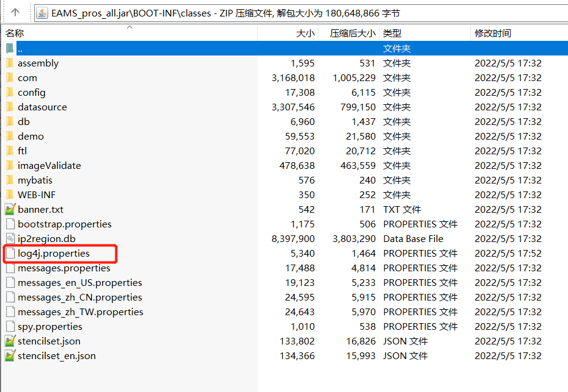Select the imageValidate folder icon
The height and width of the screenshot is (392, 568).
(x=10, y=165)
